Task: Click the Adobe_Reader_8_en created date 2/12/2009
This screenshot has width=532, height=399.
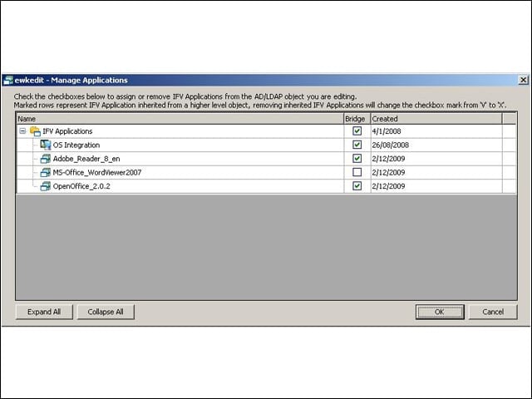Action: [388, 159]
